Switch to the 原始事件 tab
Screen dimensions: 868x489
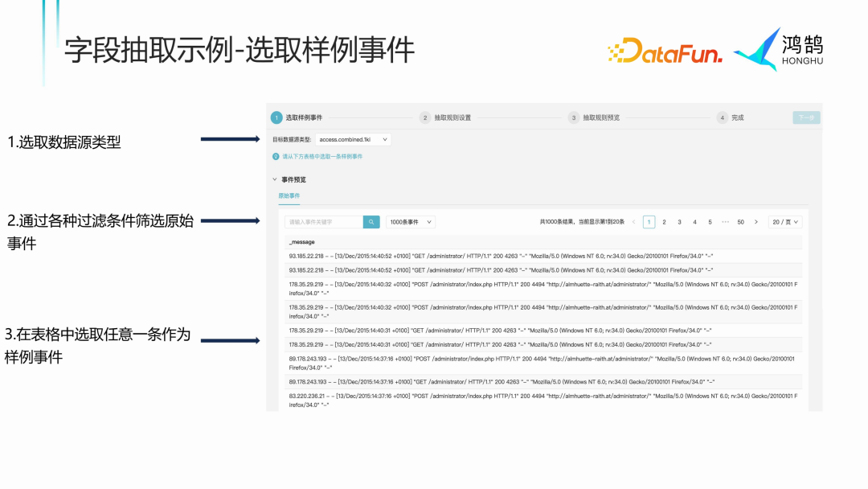289,195
